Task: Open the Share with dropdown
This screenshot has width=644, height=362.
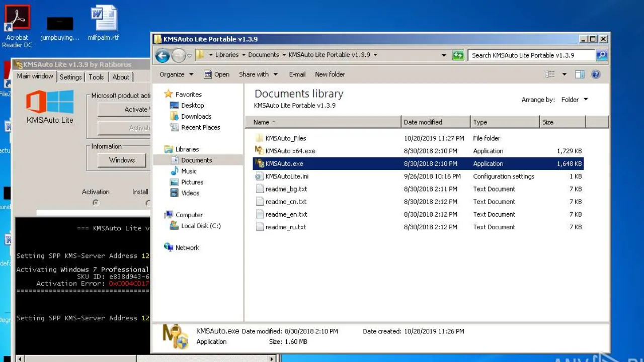Action: click(x=258, y=74)
